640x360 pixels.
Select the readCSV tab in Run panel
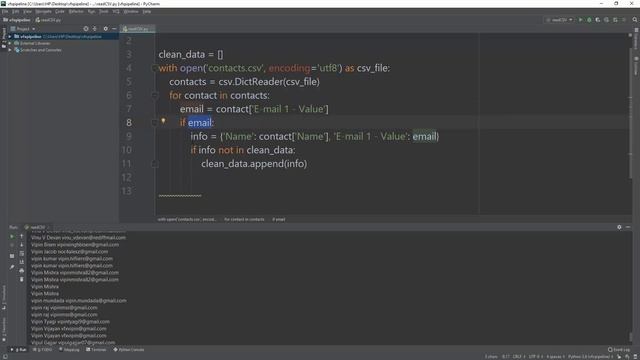pyautogui.click(x=37, y=227)
